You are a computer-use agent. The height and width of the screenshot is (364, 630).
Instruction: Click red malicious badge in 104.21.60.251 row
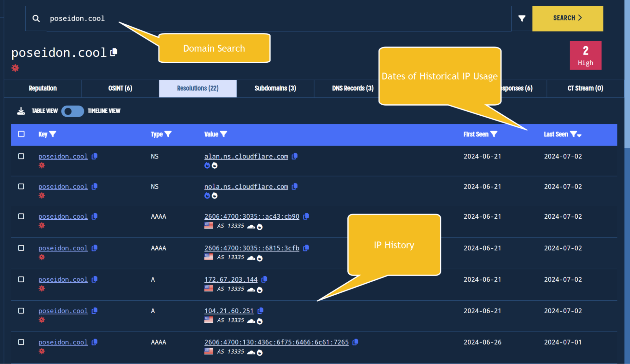(42, 320)
